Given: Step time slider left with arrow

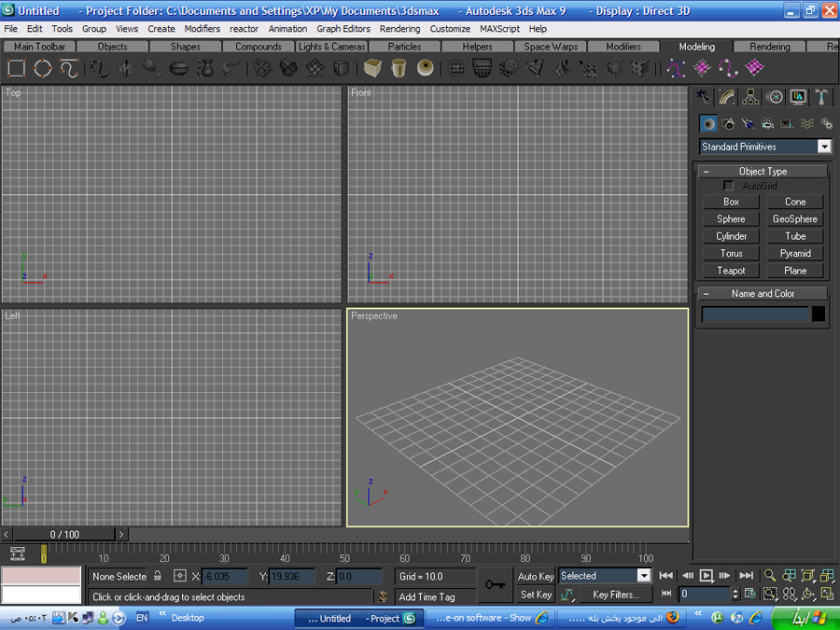Looking at the screenshot, I should pyautogui.click(x=7, y=534).
